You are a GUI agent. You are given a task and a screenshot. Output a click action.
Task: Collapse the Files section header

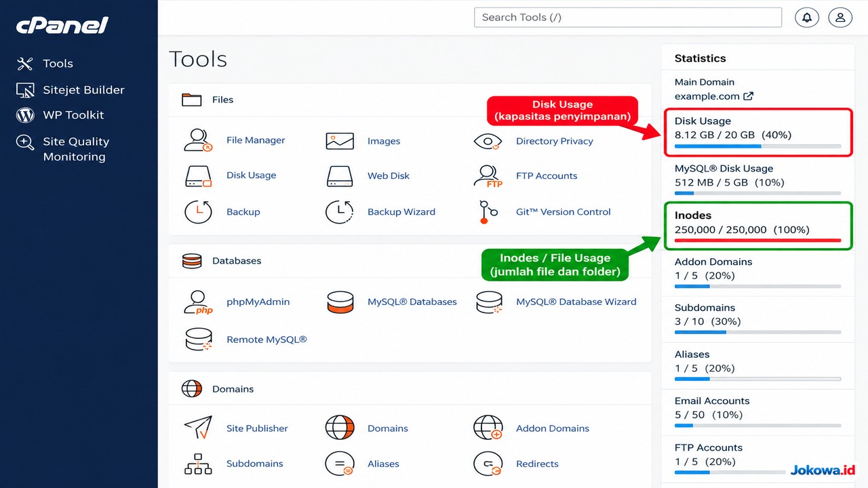click(x=410, y=100)
